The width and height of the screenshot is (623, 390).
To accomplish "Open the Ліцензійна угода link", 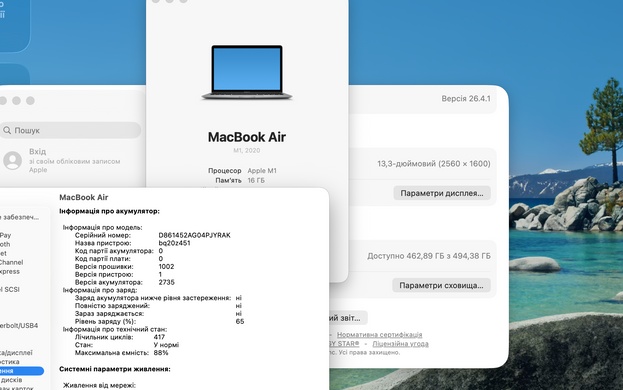I will pos(400,344).
